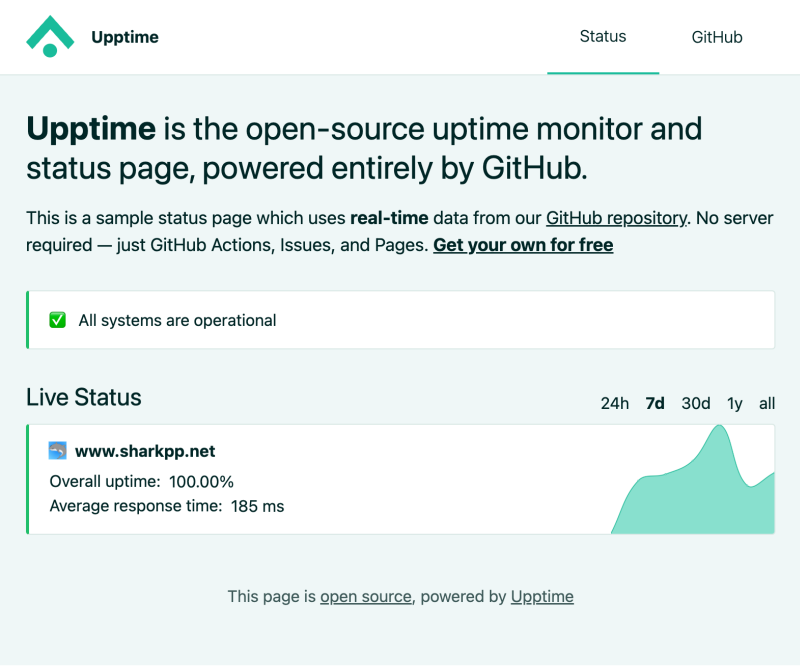Viewport: 800px width, 666px height.
Task: Follow the GitHub repository link
Action: tap(616, 218)
